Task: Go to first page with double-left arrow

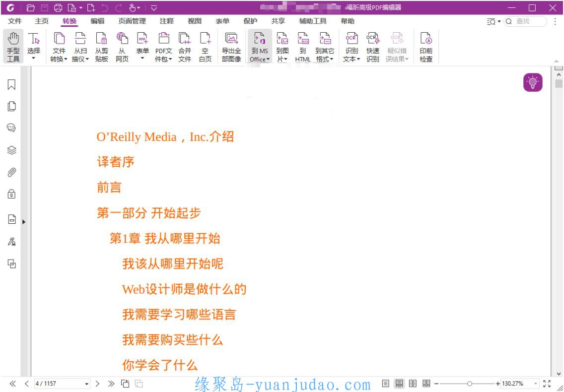Action: click(x=12, y=384)
